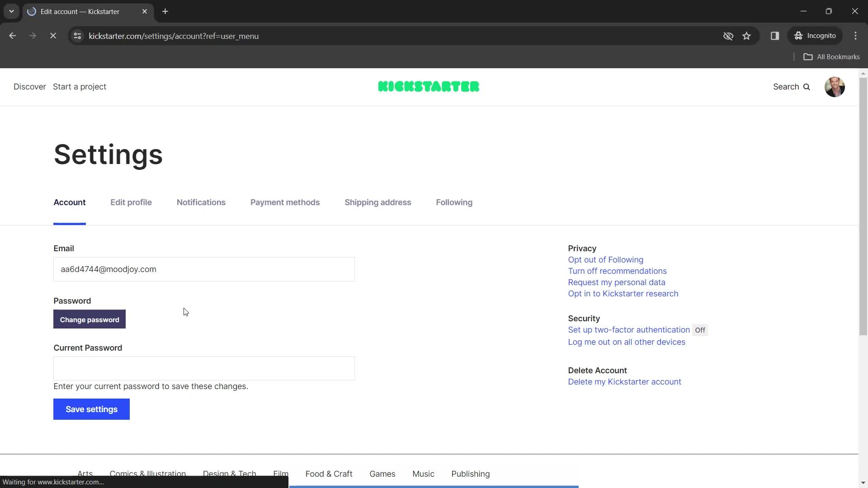Go to Discover

point(30,87)
